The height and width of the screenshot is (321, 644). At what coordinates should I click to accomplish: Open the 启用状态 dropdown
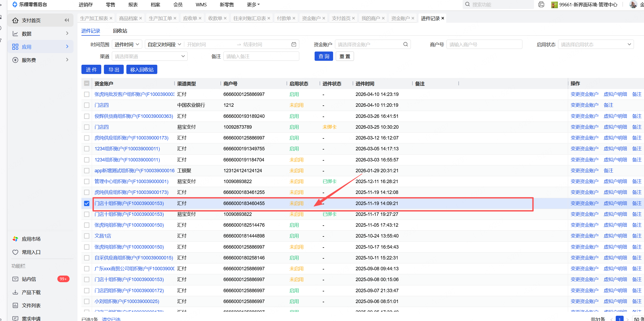pos(596,44)
